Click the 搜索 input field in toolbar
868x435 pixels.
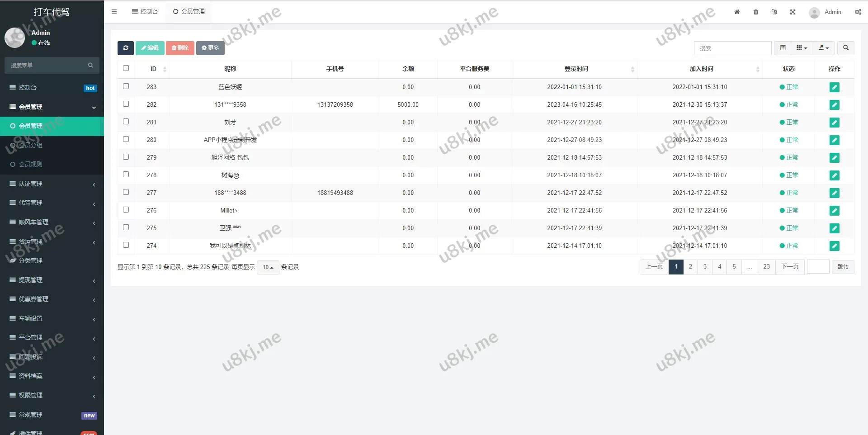732,48
